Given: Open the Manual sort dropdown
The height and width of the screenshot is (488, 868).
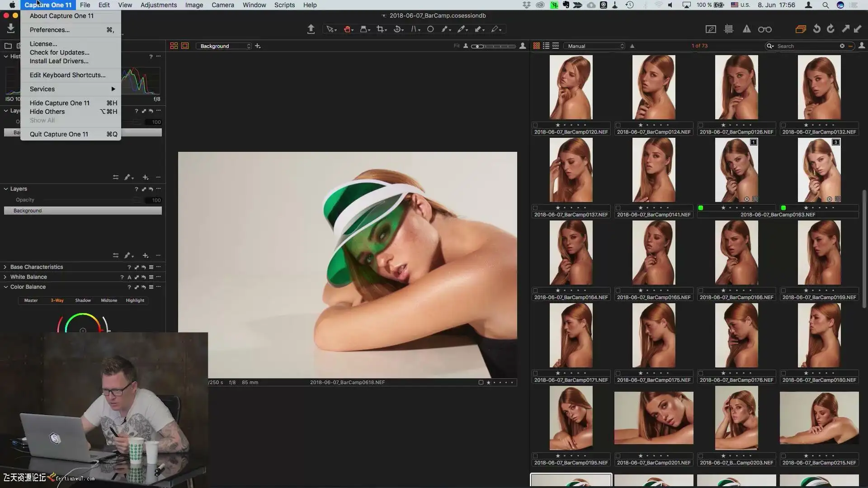Looking at the screenshot, I should (595, 46).
